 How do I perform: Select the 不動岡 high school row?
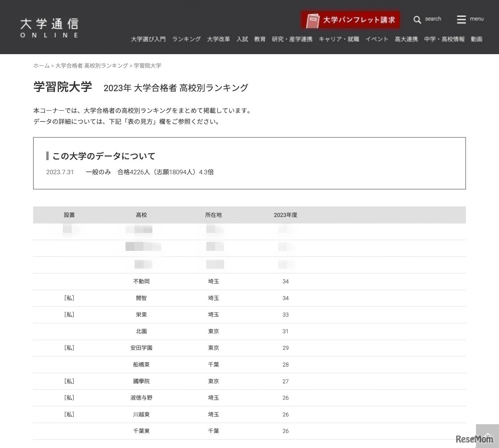(x=141, y=281)
